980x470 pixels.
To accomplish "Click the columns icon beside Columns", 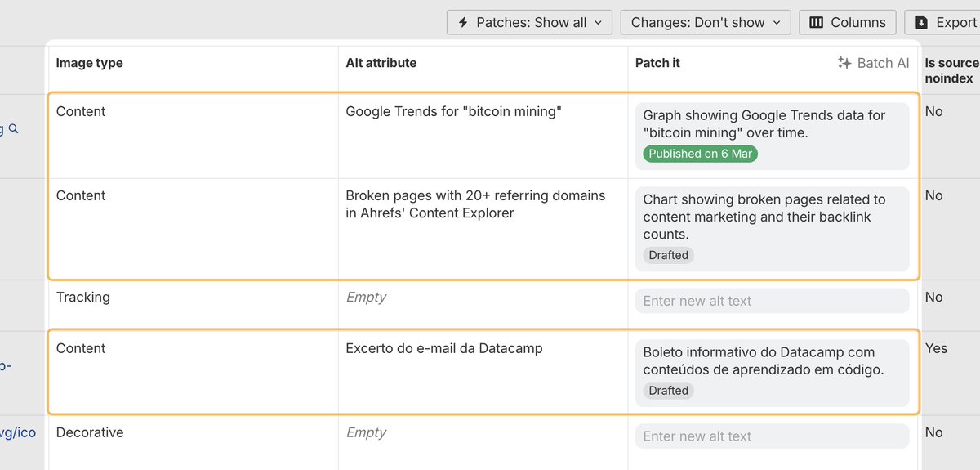I will 816,22.
